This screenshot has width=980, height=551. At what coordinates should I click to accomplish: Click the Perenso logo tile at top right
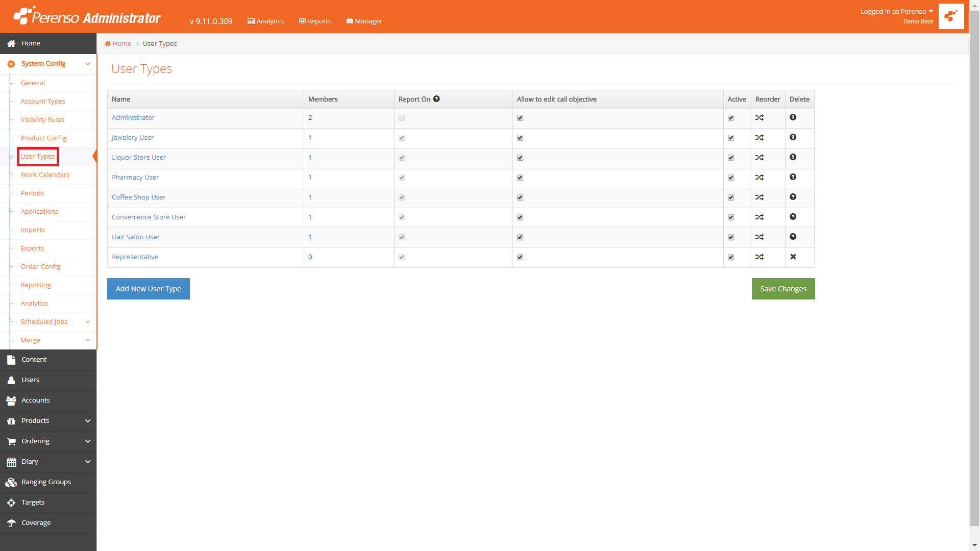click(951, 16)
